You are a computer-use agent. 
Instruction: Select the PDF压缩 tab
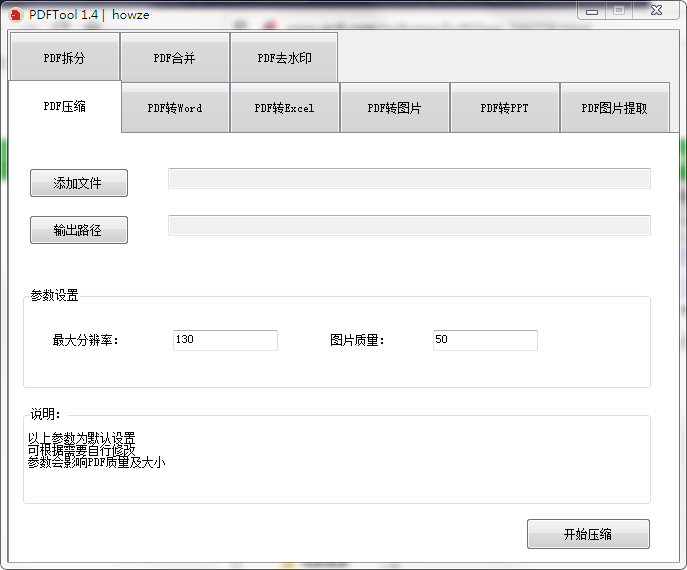[65, 106]
